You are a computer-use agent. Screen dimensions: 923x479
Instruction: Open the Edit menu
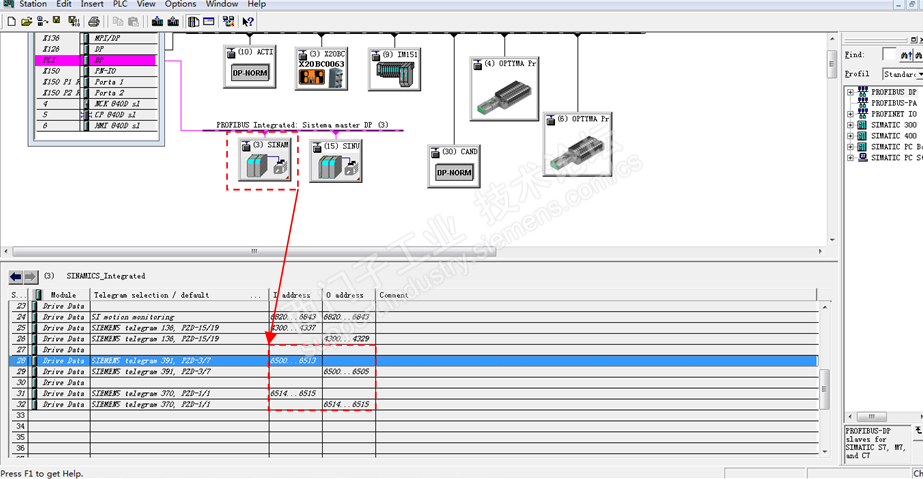tap(64, 4)
